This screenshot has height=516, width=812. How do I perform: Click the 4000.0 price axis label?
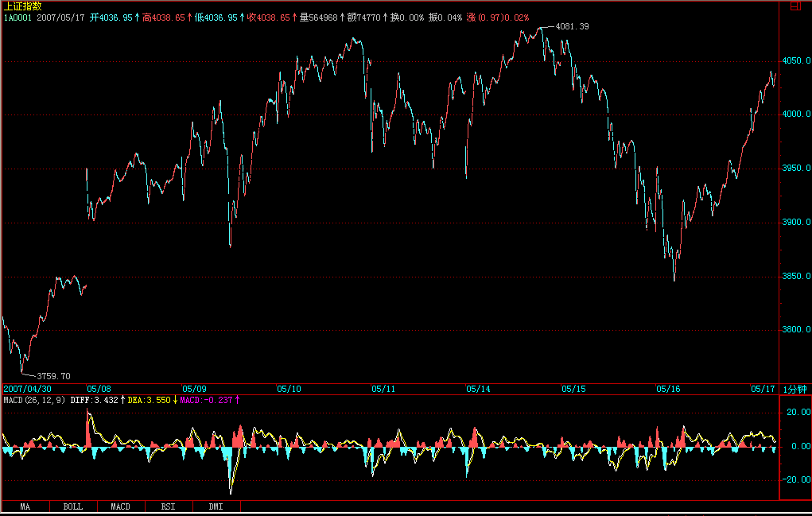[x=795, y=114]
